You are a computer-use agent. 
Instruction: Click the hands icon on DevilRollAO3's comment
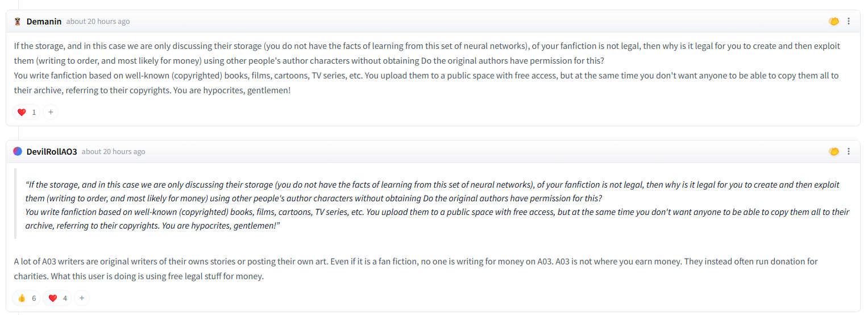point(834,152)
